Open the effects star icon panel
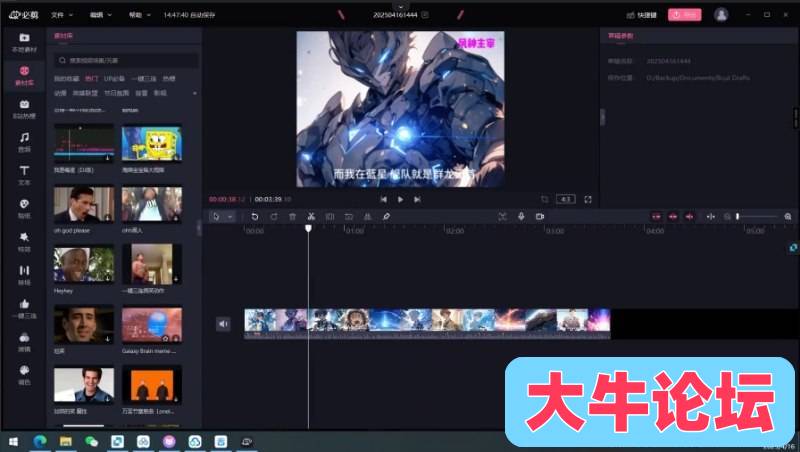 pos(24,242)
